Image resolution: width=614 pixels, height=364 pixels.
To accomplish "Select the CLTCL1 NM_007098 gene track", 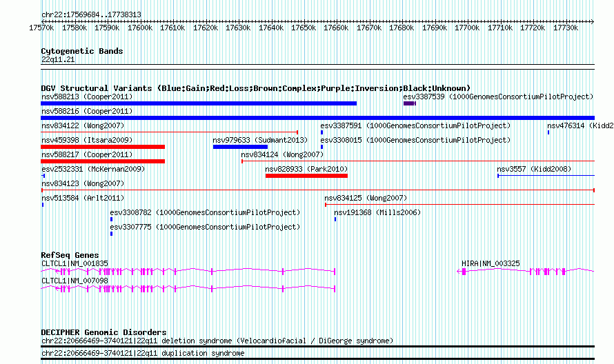I will tap(188, 289).
